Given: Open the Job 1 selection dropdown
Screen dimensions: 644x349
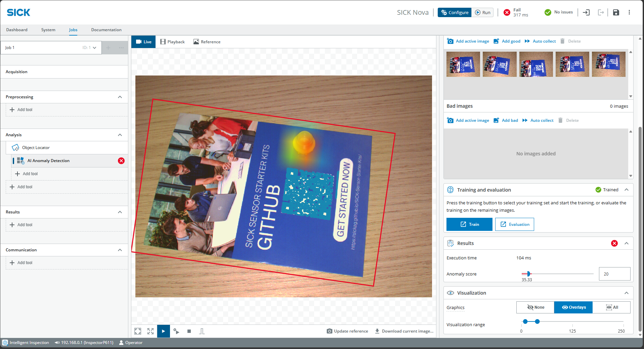Looking at the screenshot, I should 51,48.
